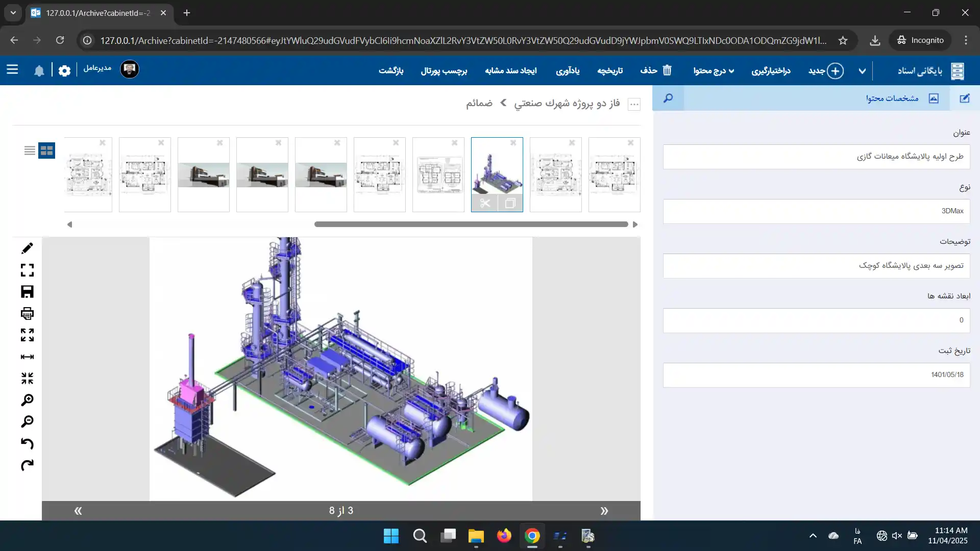Print the current drawing image

27,313
